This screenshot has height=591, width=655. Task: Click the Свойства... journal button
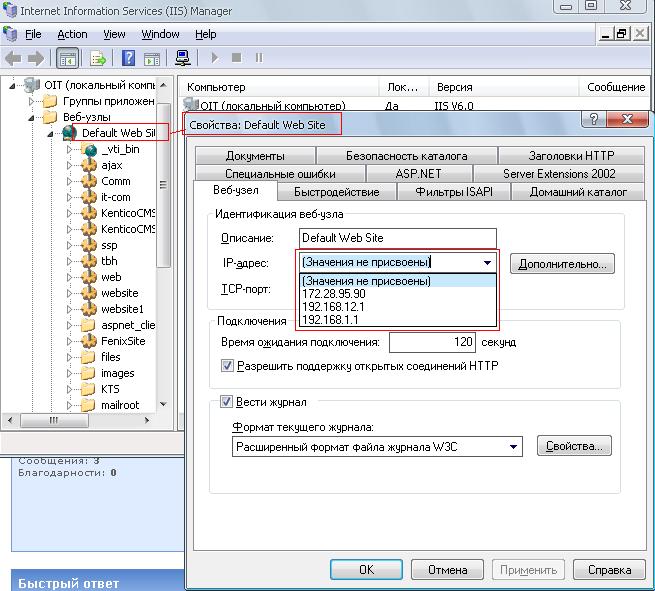[x=574, y=446]
